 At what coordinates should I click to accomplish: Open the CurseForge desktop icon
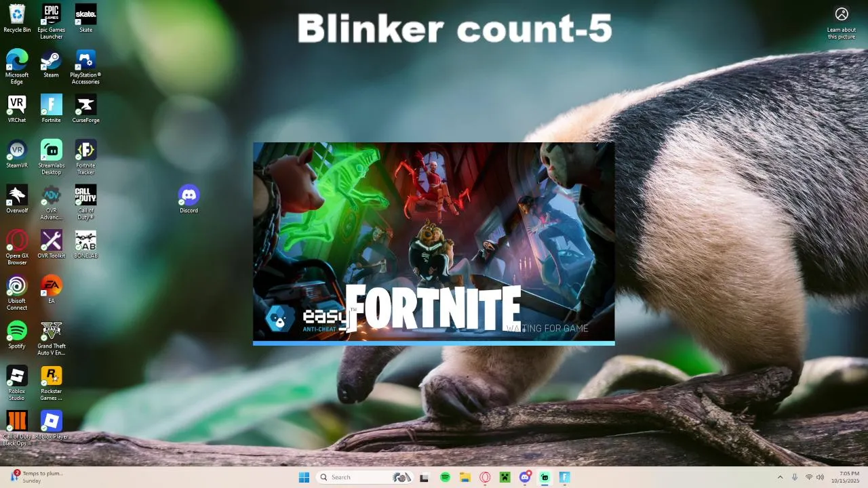point(85,108)
